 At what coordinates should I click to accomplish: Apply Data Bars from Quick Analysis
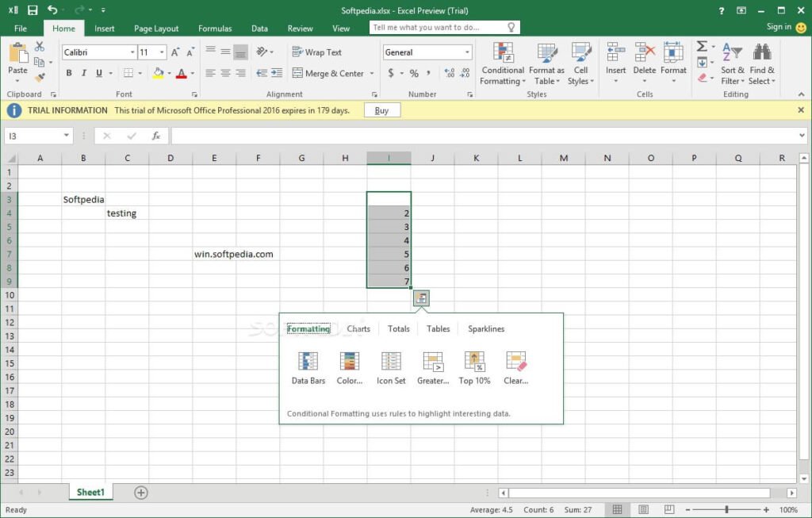click(x=308, y=368)
